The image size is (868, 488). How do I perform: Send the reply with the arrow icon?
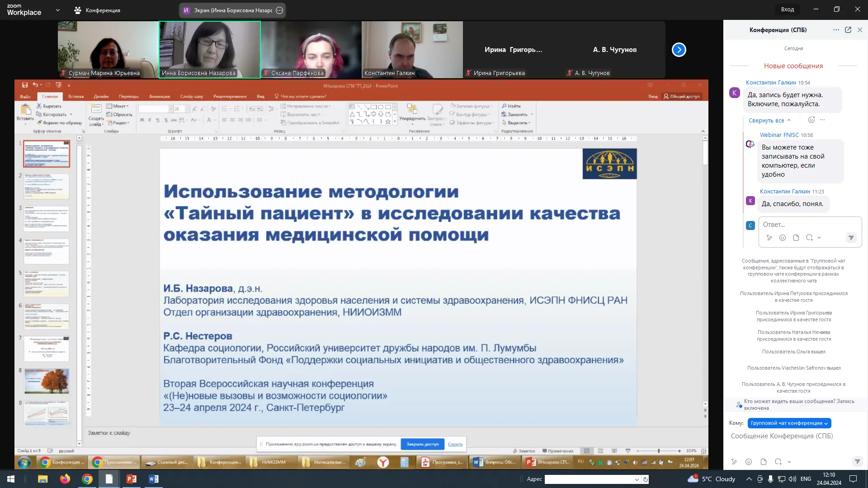851,238
